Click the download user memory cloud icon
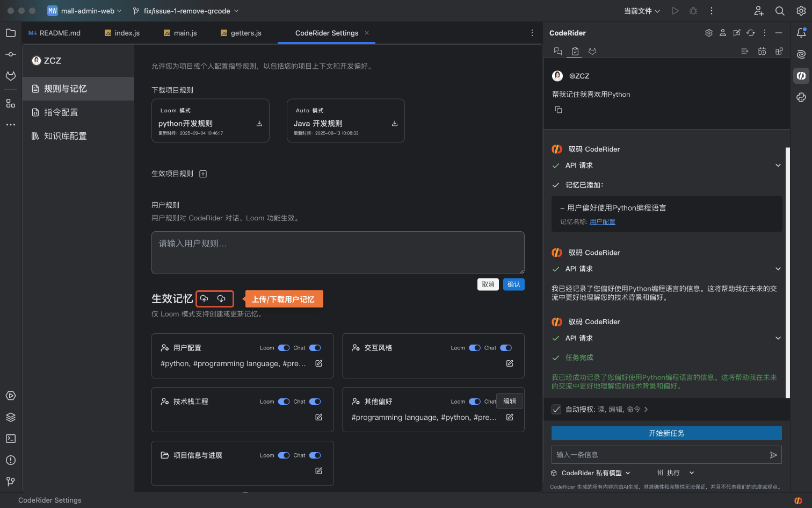812x508 pixels. coord(221,299)
